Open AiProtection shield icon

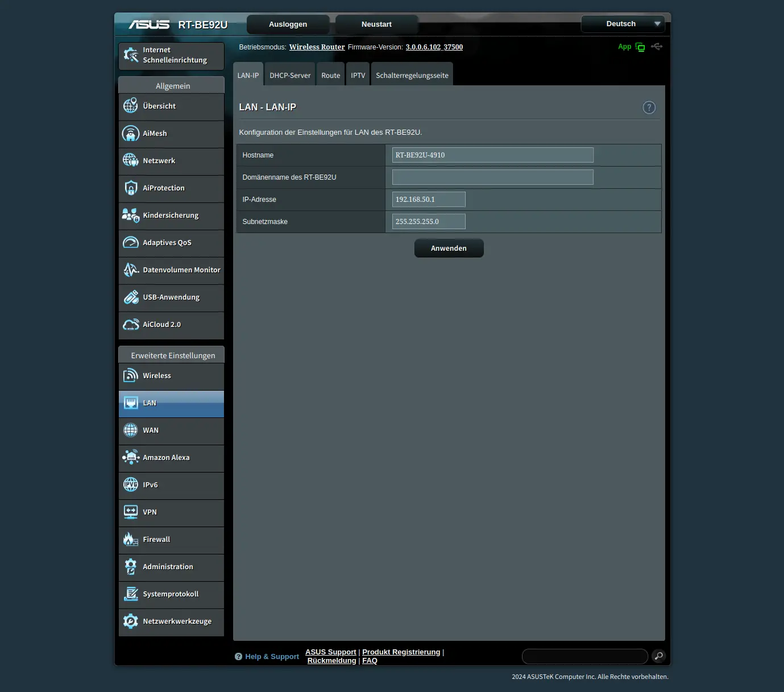(131, 188)
